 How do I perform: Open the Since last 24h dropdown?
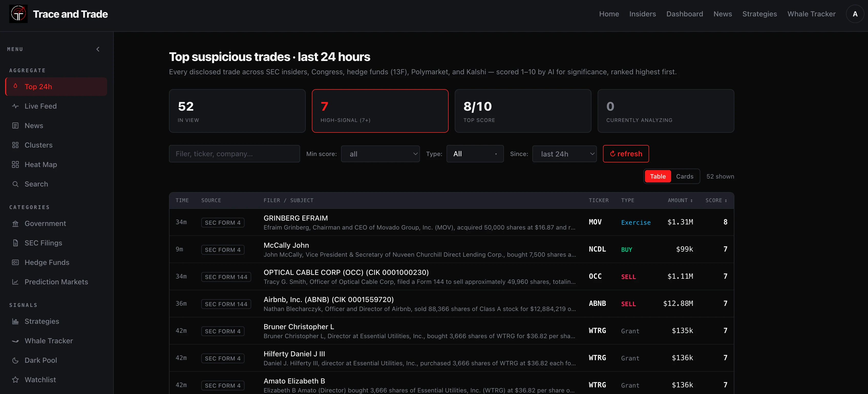coord(564,154)
